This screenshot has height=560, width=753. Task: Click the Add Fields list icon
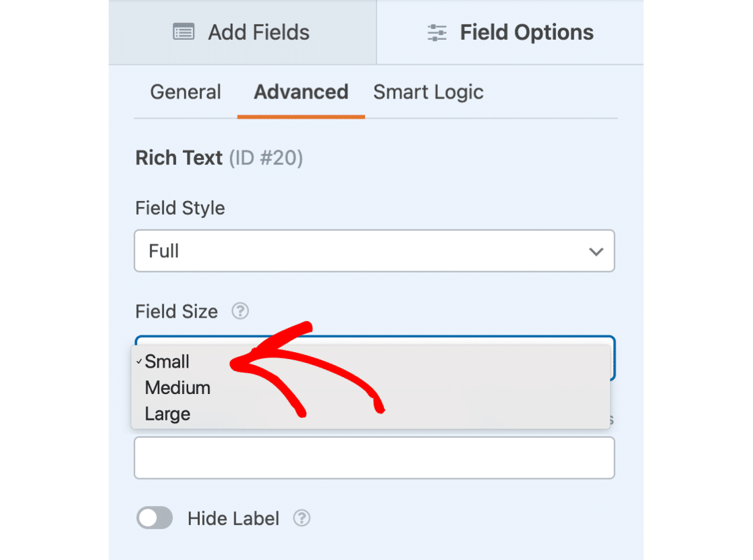(184, 32)
